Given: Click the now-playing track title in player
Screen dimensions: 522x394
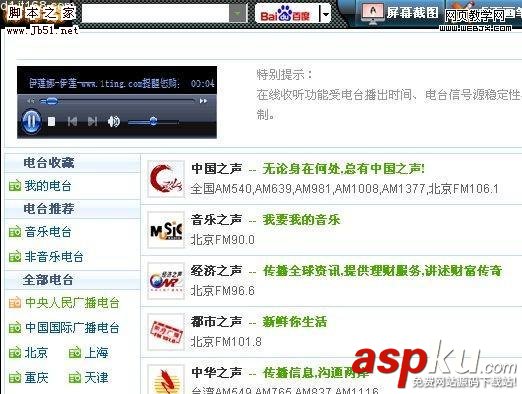Looking at the screenshot, I should (x=104, y=83).
